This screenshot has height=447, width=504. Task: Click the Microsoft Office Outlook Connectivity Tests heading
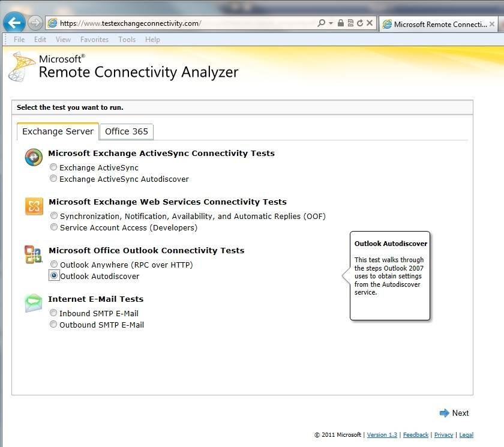[x=146, y=250]
